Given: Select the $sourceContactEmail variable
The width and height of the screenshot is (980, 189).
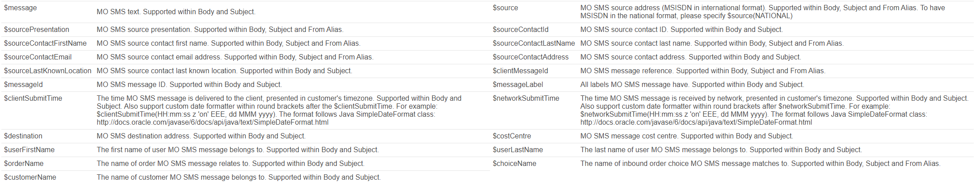Looking at the screenshot, I should point(38,57).
